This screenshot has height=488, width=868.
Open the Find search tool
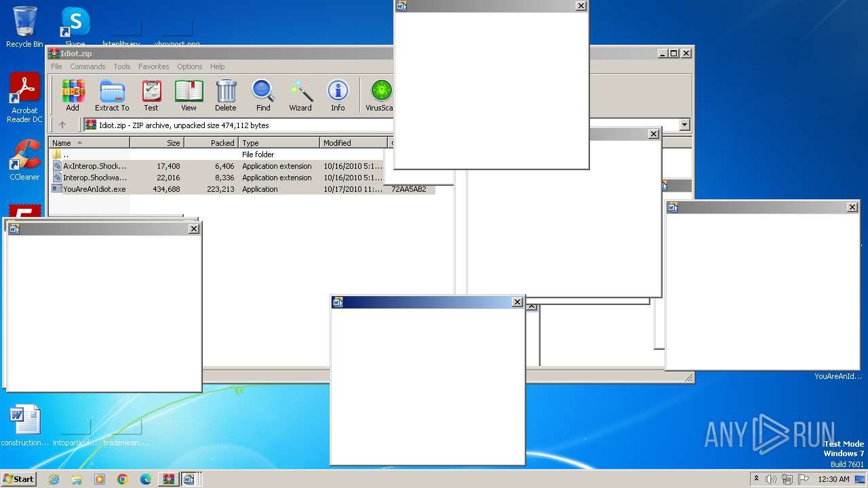pos(263,95)
